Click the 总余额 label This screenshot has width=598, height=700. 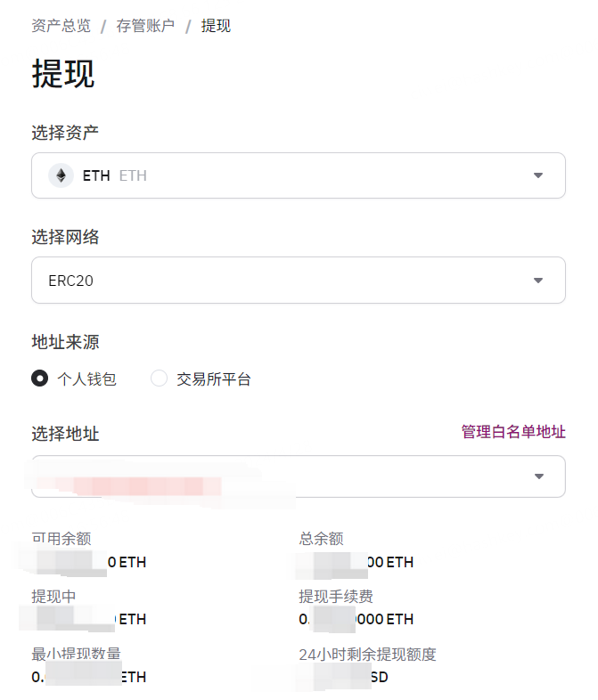(x=321, y=539)
